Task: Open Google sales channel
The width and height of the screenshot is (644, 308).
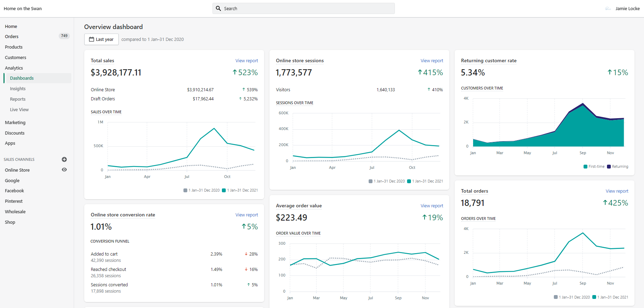Action: [x=12, y=180]
